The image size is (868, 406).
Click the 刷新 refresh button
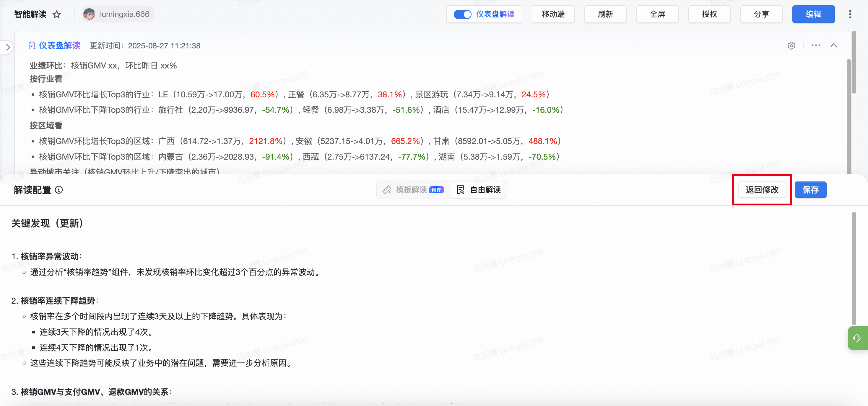605,14
